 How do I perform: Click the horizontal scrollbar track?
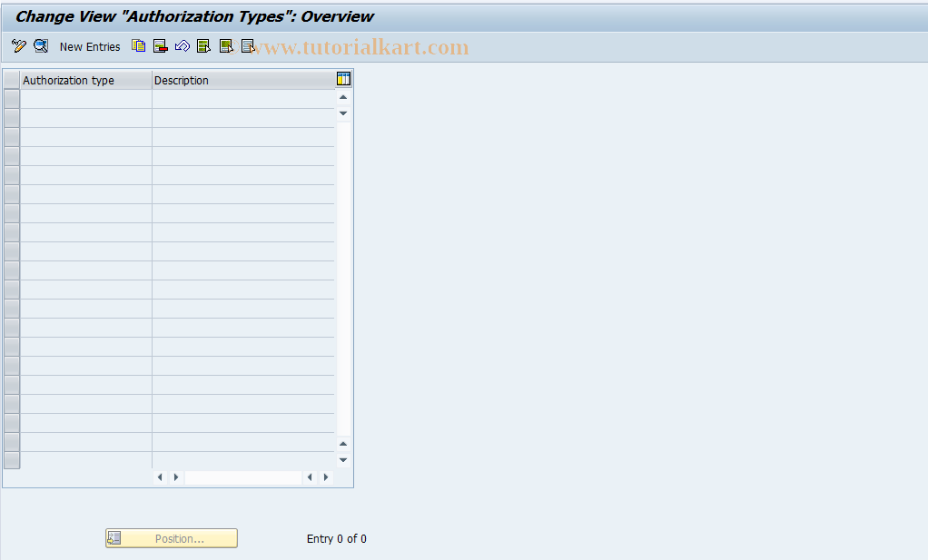pyautogui.click(x=243, y=477)
